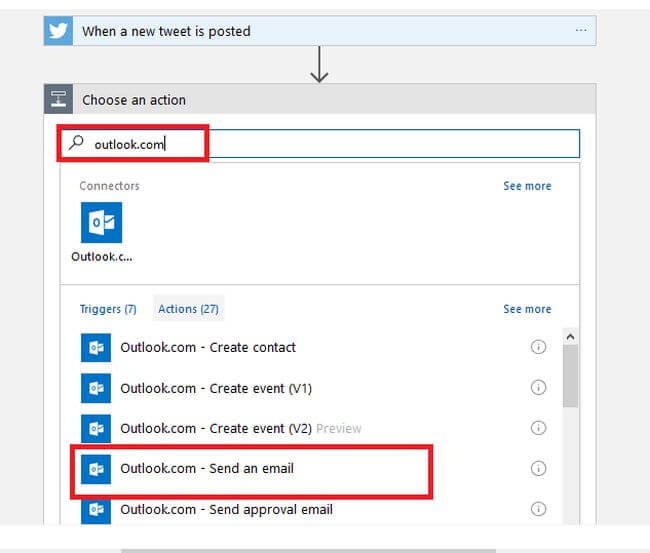This screenshot has width=650, height=553.
Task: Click Outlook icon for Send approval email
Action: click(x=96, y=509)
